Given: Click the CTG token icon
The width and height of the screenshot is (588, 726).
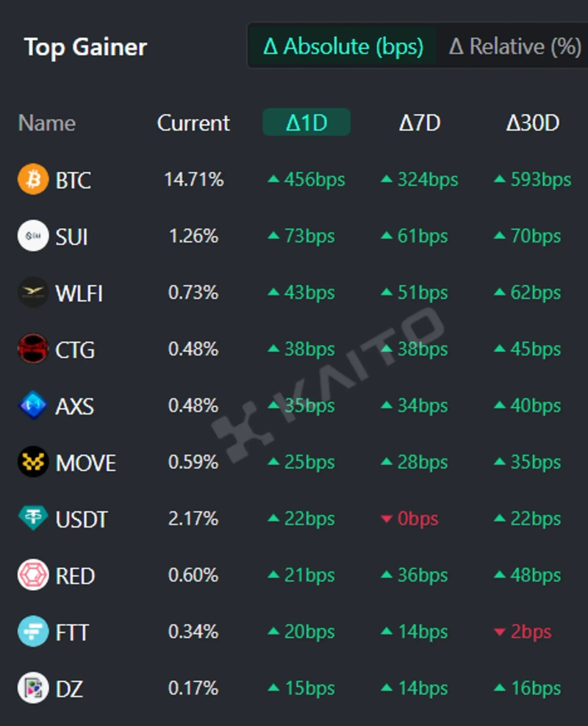Looking at the screenshot, I should [x=33, y=350].
